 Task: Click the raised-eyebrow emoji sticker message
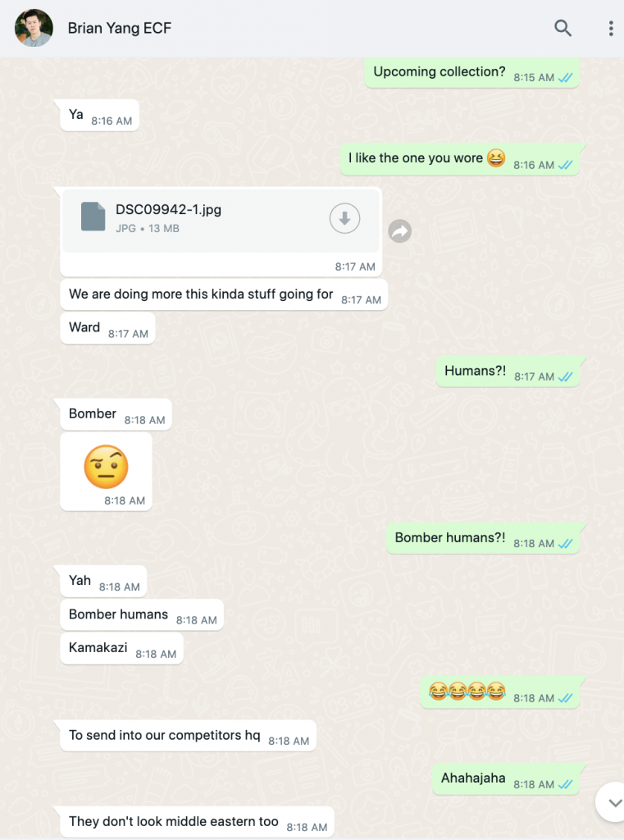(x=106, y=472)
